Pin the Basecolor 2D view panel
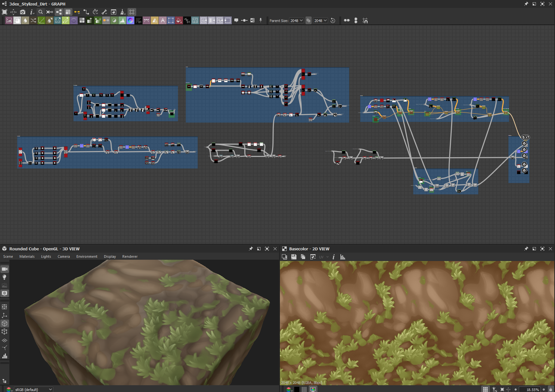Screen dimensions: 555x392 (x=526, y=249)
